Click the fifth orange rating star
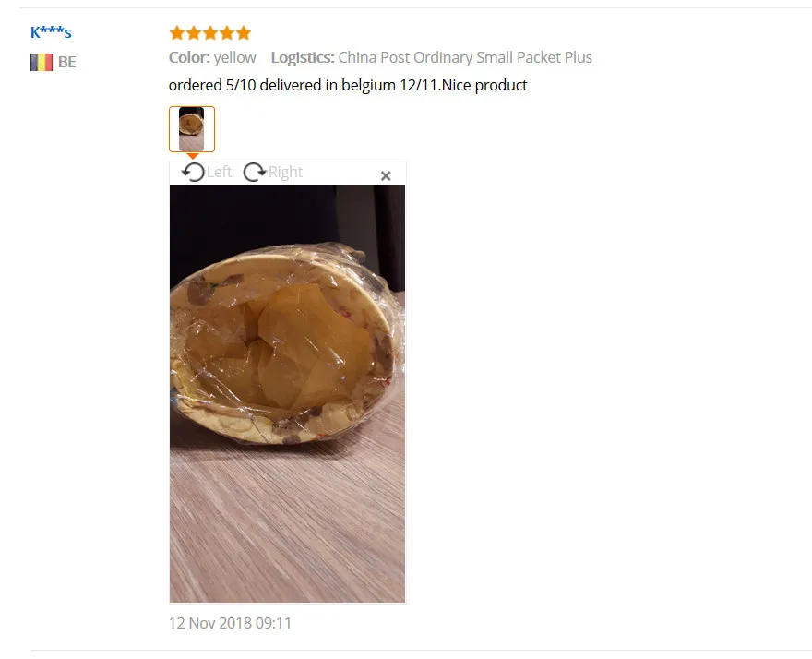 click(244, 33)
